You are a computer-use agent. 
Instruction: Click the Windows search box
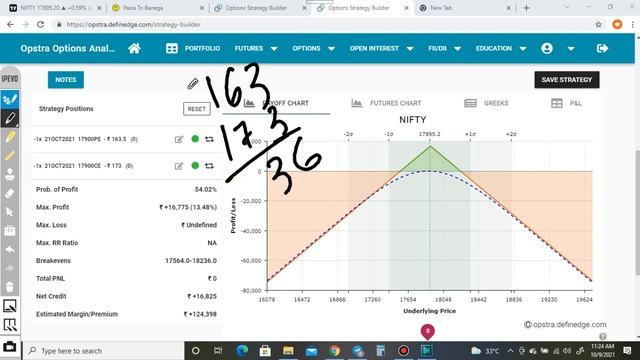coord(104,351)
